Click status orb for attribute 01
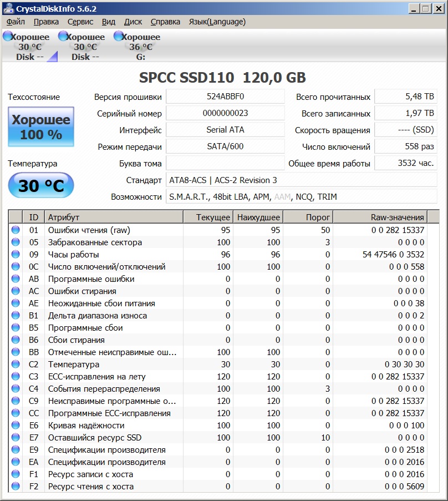The image size is (448, 501). [x=16, y=230]
